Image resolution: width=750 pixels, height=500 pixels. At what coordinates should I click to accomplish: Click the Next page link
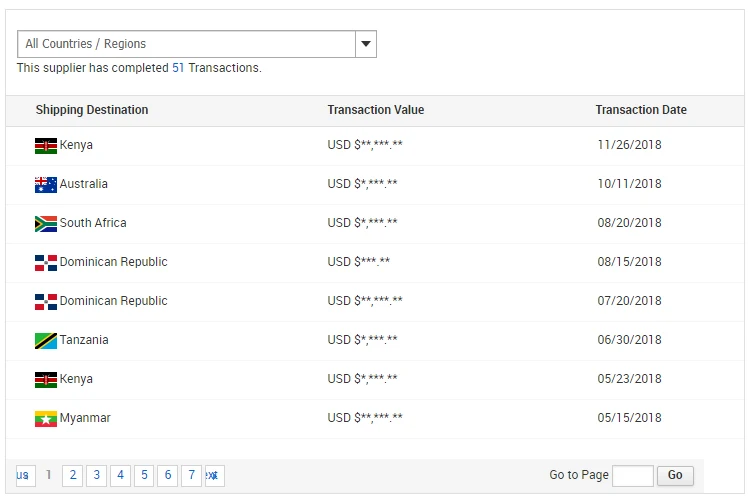pos(213,475)
